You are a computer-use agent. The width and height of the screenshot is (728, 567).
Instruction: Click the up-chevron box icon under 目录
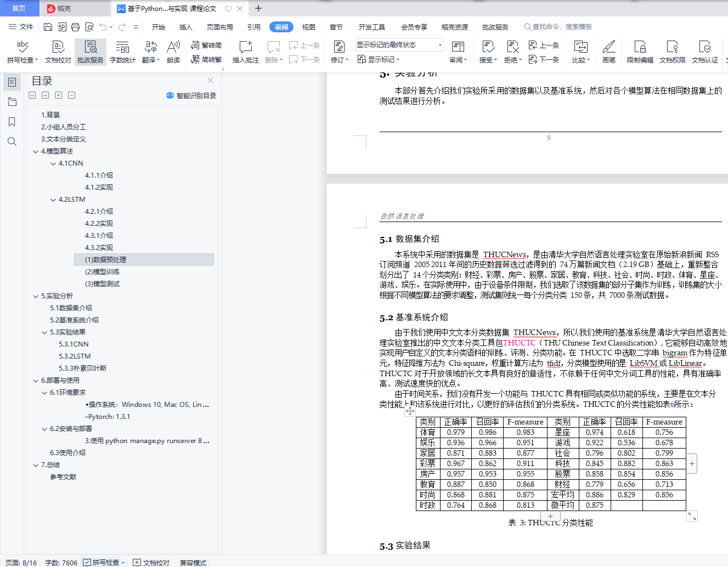tap(45, 95)
